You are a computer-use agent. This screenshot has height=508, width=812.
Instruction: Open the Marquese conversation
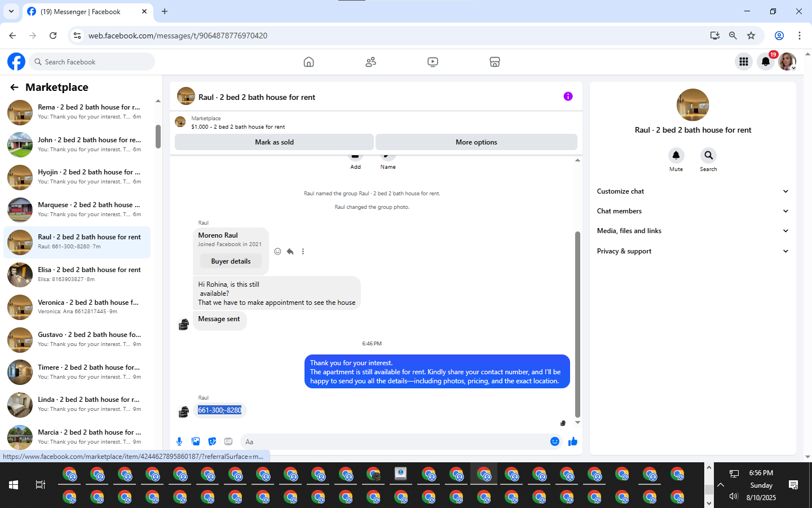(x=77, y=210)
